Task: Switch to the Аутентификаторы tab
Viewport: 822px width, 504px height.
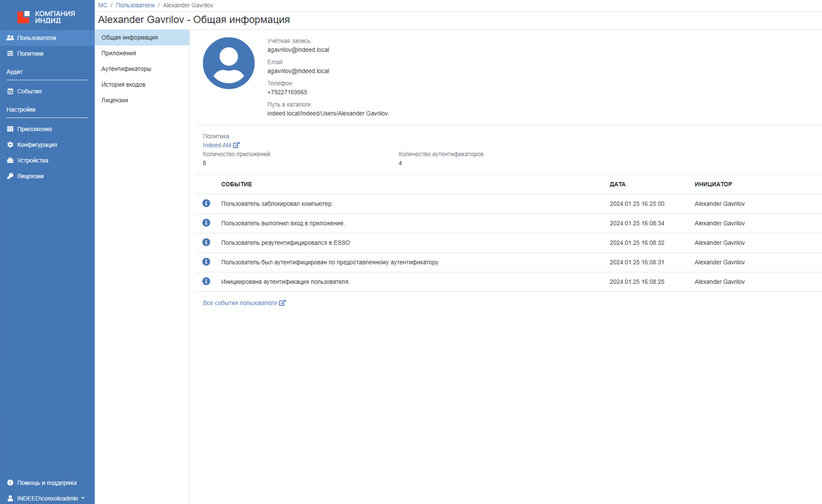Action: coord(126,69)
